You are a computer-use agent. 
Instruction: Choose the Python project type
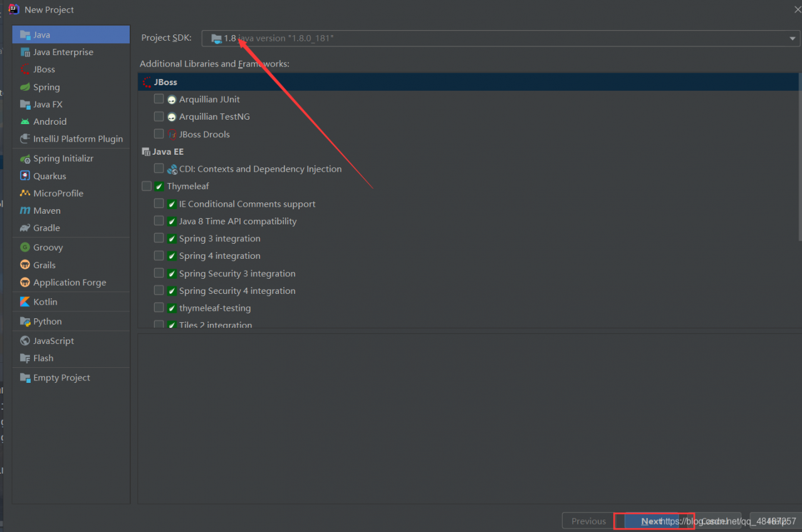pos(71,321)
